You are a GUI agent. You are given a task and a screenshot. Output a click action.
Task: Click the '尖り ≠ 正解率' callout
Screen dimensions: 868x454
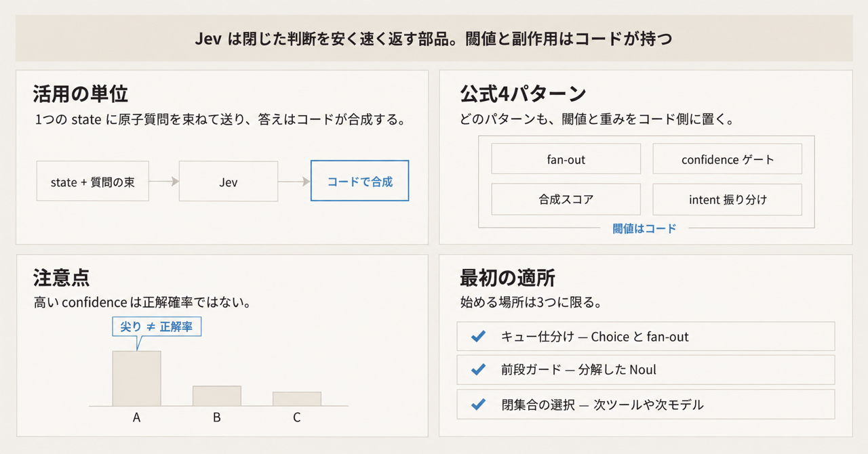(x=156, y=327)
